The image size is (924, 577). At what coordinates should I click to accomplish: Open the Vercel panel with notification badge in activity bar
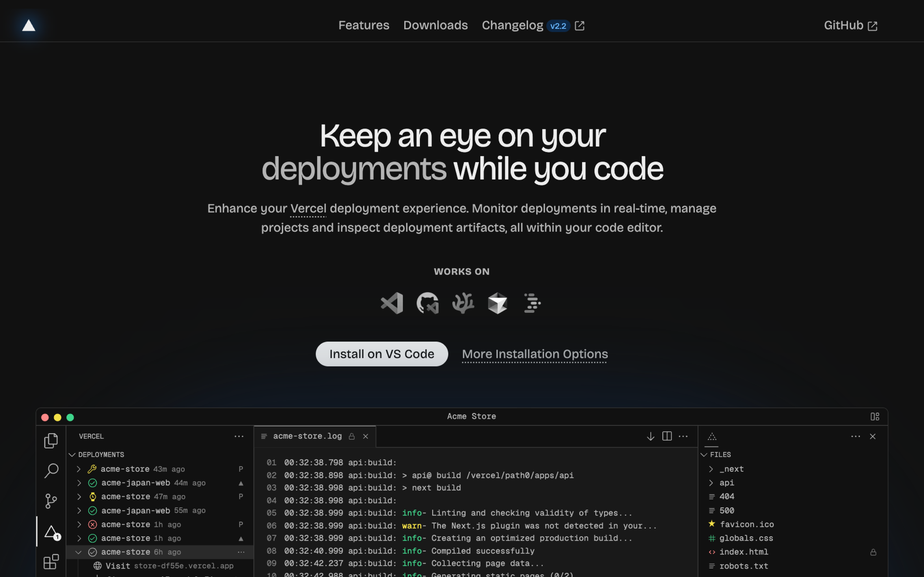point(52,531)
